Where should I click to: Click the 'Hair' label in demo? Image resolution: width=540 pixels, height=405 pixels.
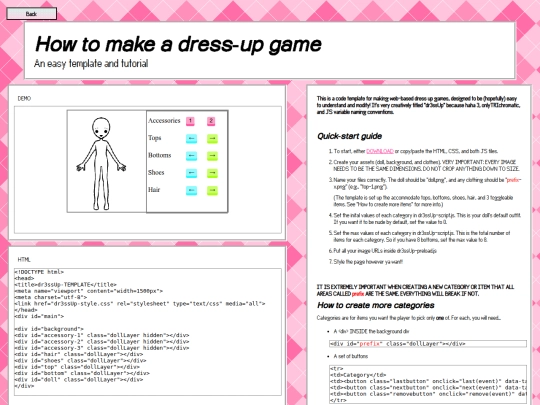[x=154, y=190]
